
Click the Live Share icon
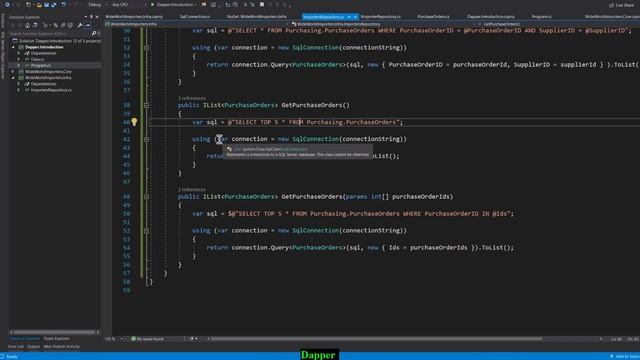[611, 5]
